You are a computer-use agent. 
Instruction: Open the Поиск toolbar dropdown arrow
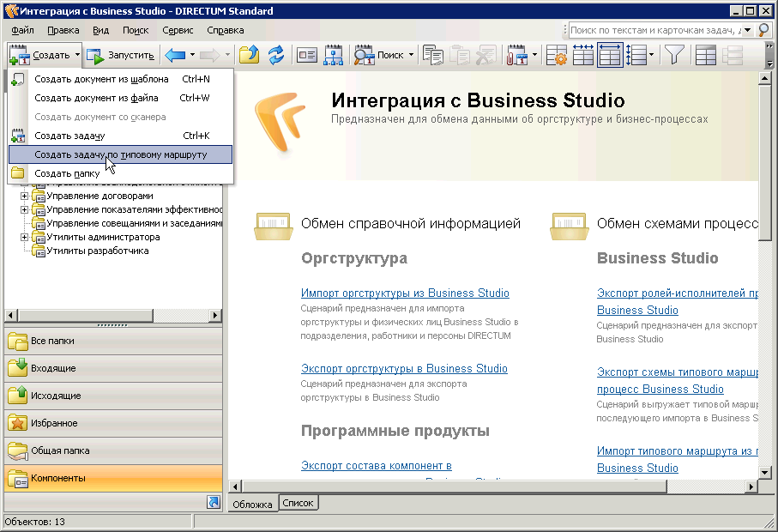pyautogui.click(x=411, y=55)
